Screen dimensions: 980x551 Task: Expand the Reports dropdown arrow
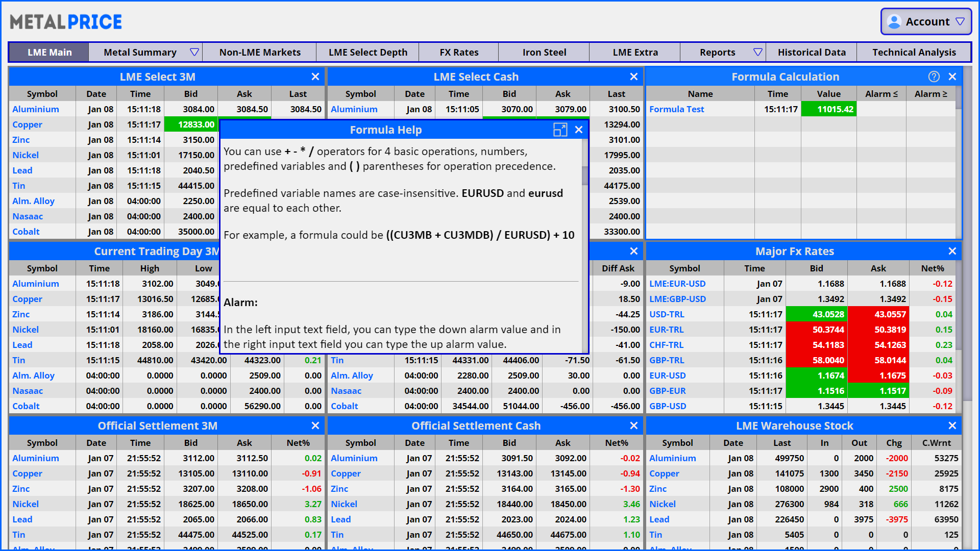(757, 52)
